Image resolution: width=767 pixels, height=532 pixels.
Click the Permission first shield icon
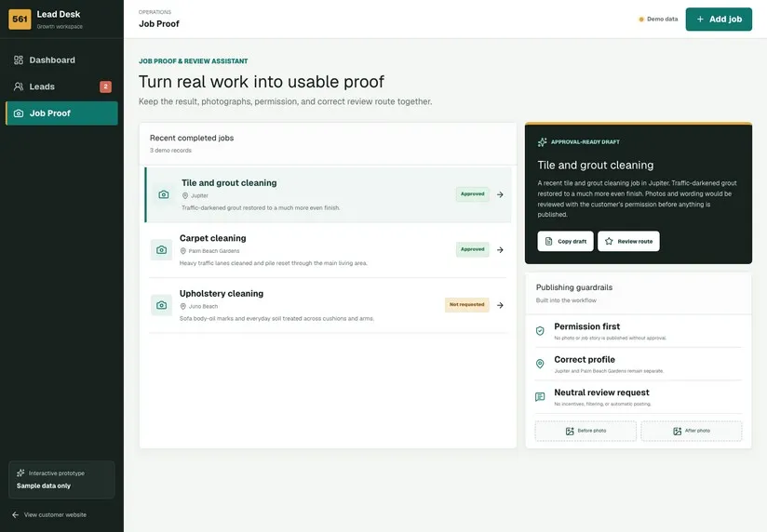point(540,331)
